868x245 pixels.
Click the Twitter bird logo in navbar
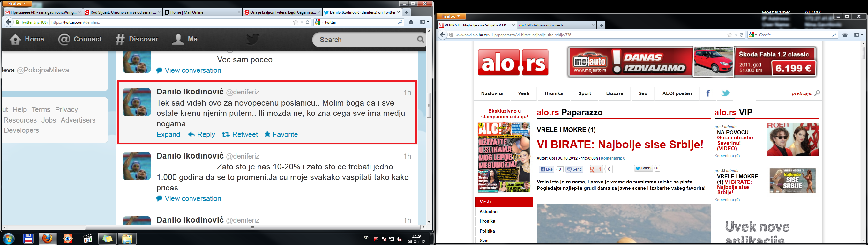click(253, 39)
